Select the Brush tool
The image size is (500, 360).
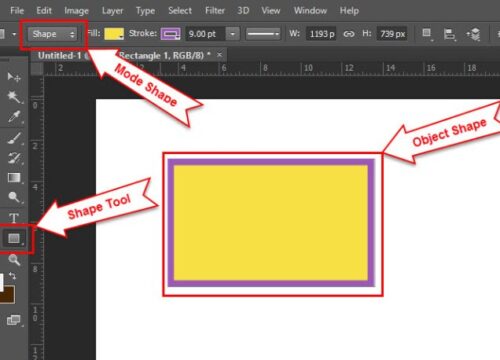[14, 138]
